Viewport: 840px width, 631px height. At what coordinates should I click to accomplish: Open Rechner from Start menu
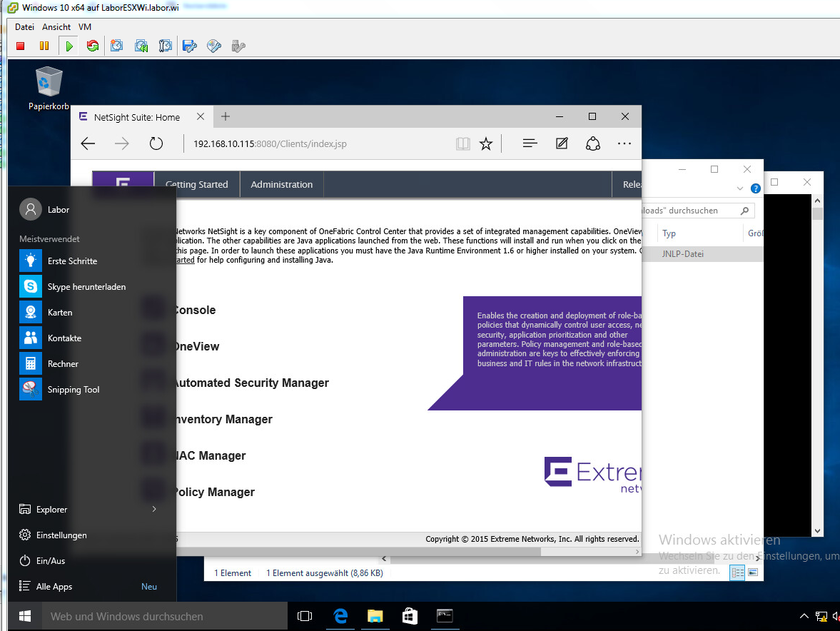pyautogui.click(x=92, y=364)
